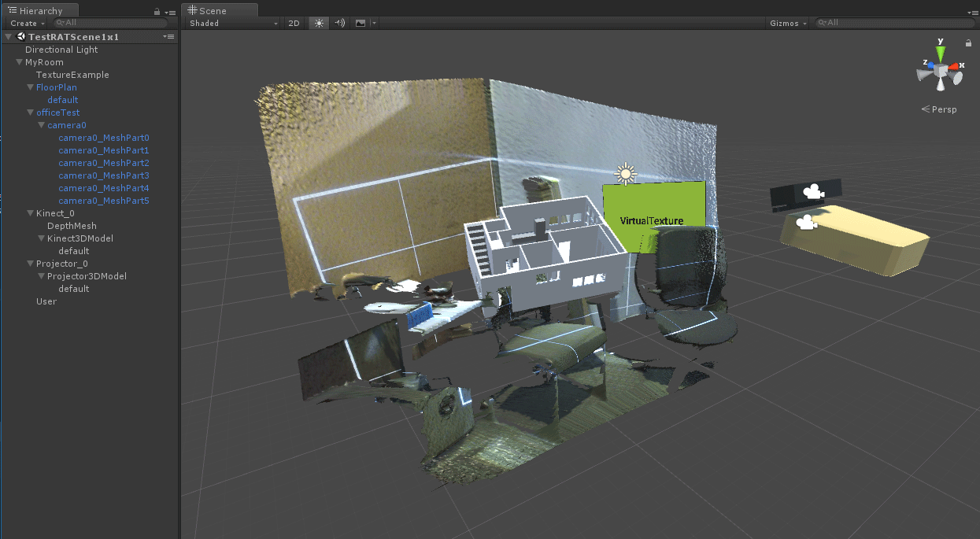Open the Gizmos dropdown
Viewport: 980px width, 539px height.
(x=789, y=23)
